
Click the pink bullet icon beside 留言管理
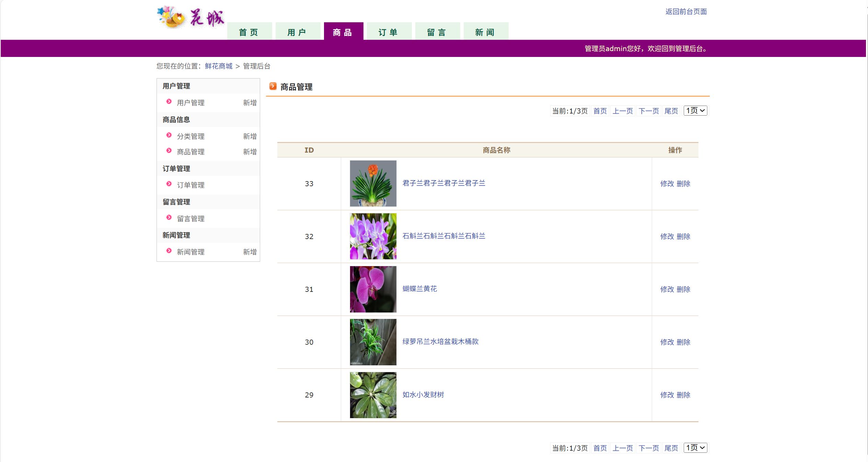[169, 218]
